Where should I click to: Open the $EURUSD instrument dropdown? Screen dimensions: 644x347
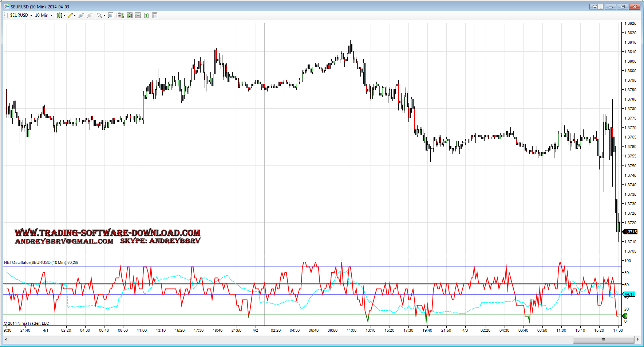tap(21, 15)
